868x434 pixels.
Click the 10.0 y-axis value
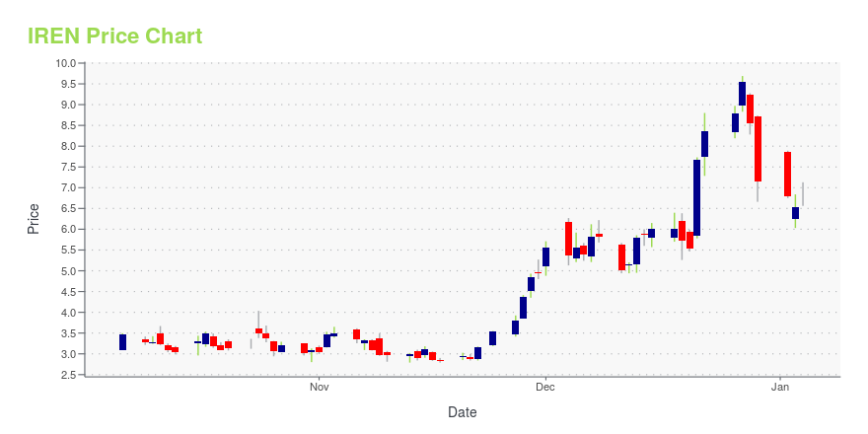66,63
